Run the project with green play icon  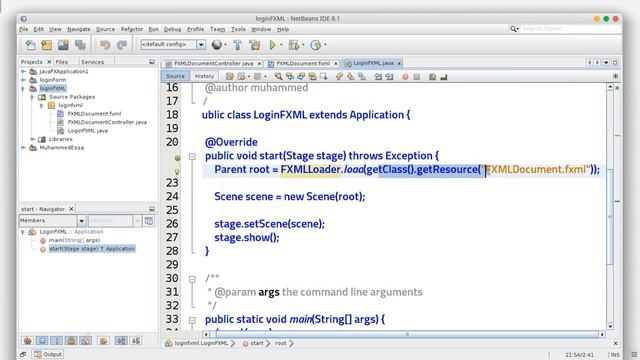[273, 45]
